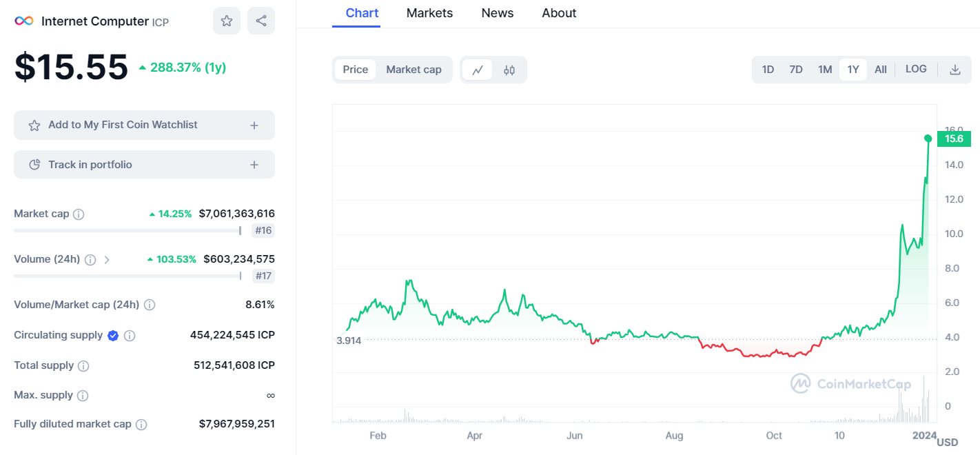Click the 8.61% volume ratio value
The image size is (980, 455).
click(x=260, y=305)
